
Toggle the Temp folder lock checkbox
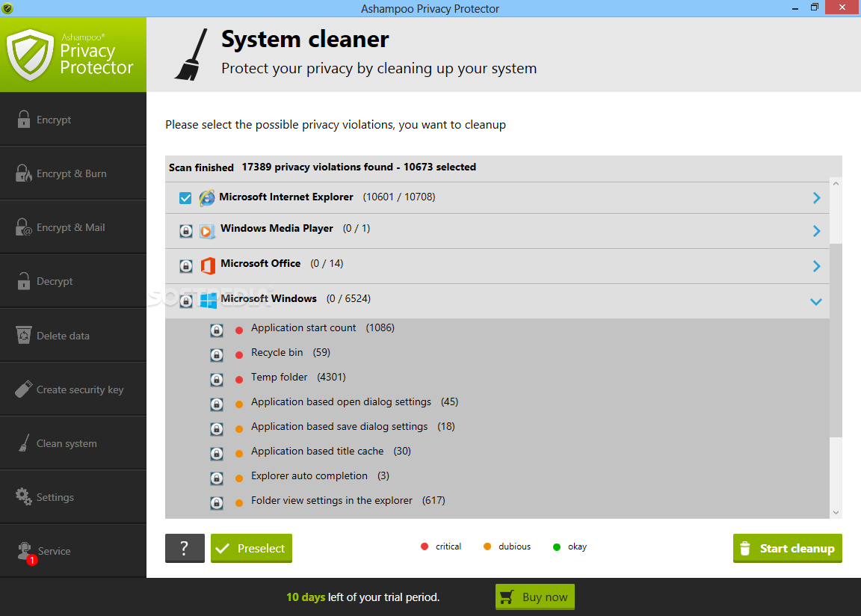point(217,380)
